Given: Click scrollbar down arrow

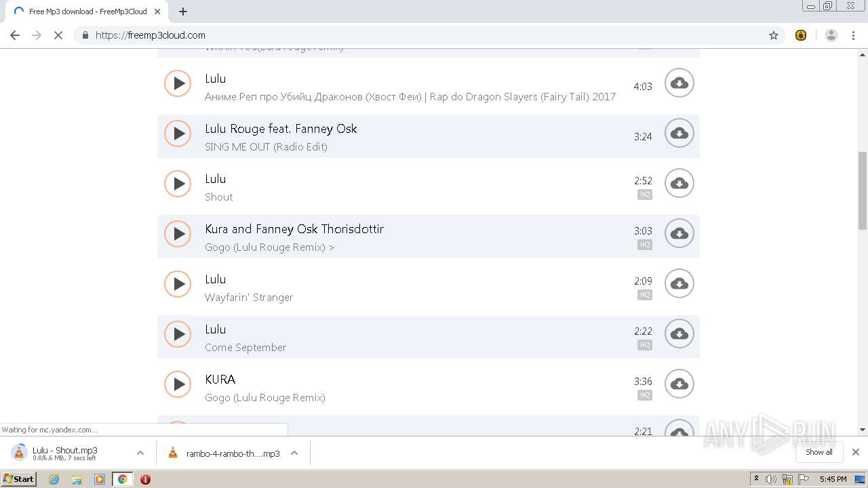Looking at the screenshot, I should pos(863,430).
